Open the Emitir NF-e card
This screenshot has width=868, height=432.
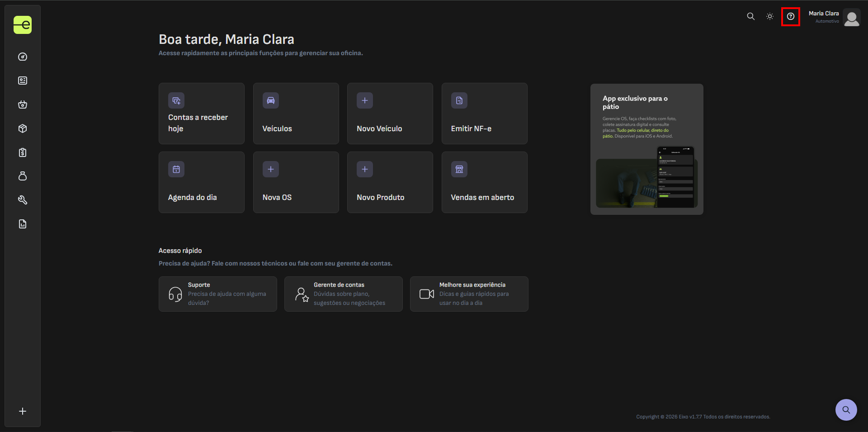(485, 114)
